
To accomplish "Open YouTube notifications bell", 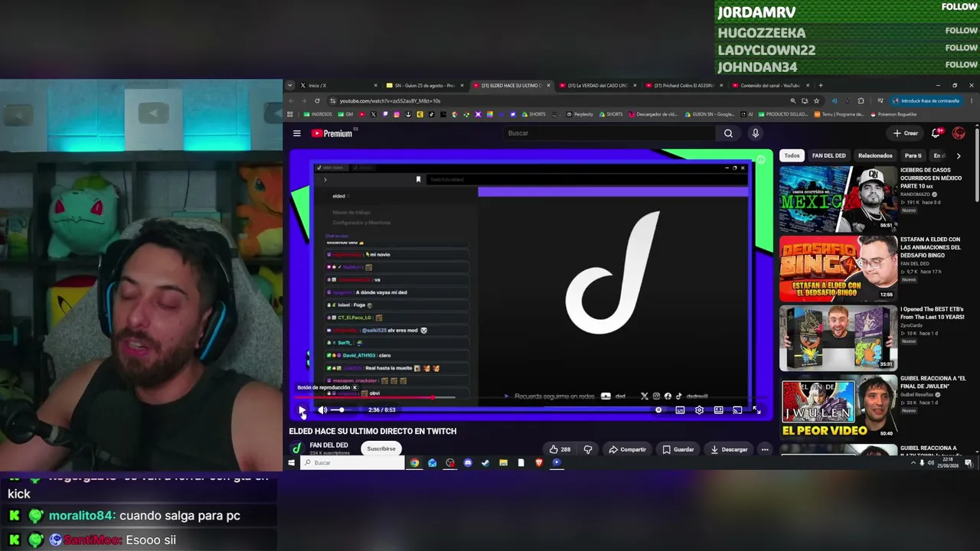I will pyautogui.click(x=936, y=133).
